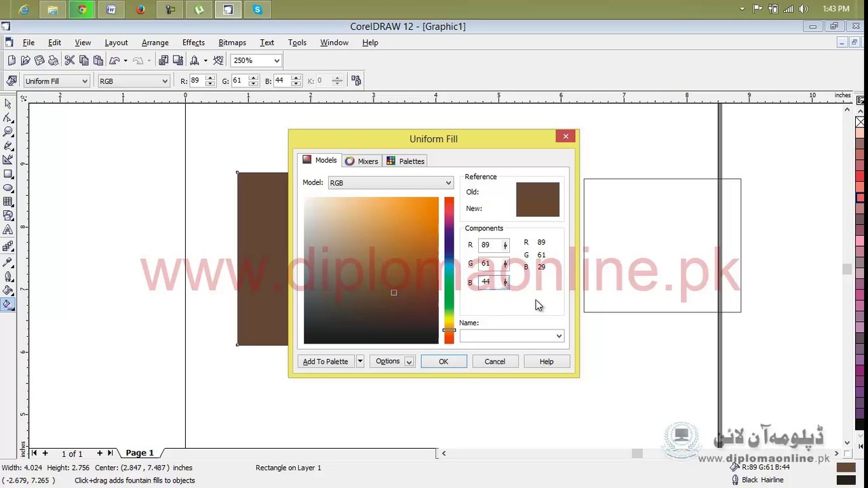Select the Graph Paper tool

pos(8,202)
